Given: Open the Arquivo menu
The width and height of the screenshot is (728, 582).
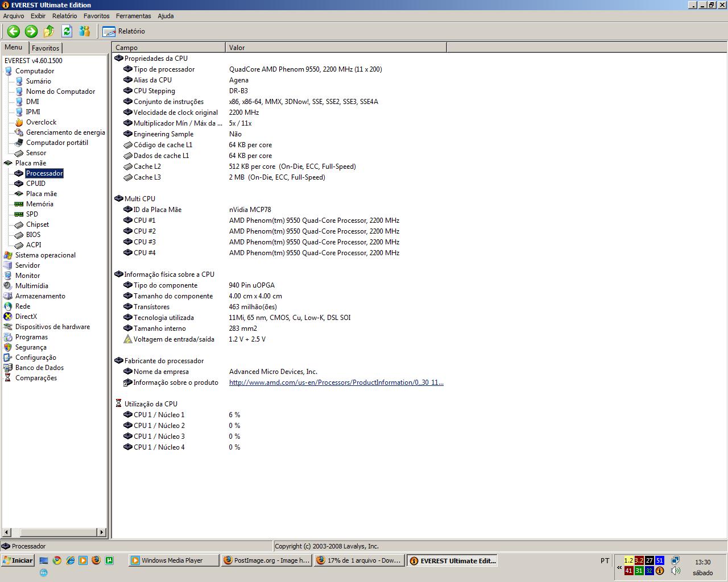Looking at the screenshot, I should (14, 16).
